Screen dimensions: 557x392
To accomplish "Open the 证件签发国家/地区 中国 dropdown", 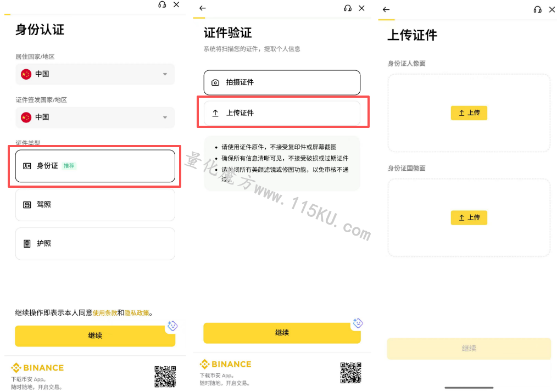I will click(95, 117).
